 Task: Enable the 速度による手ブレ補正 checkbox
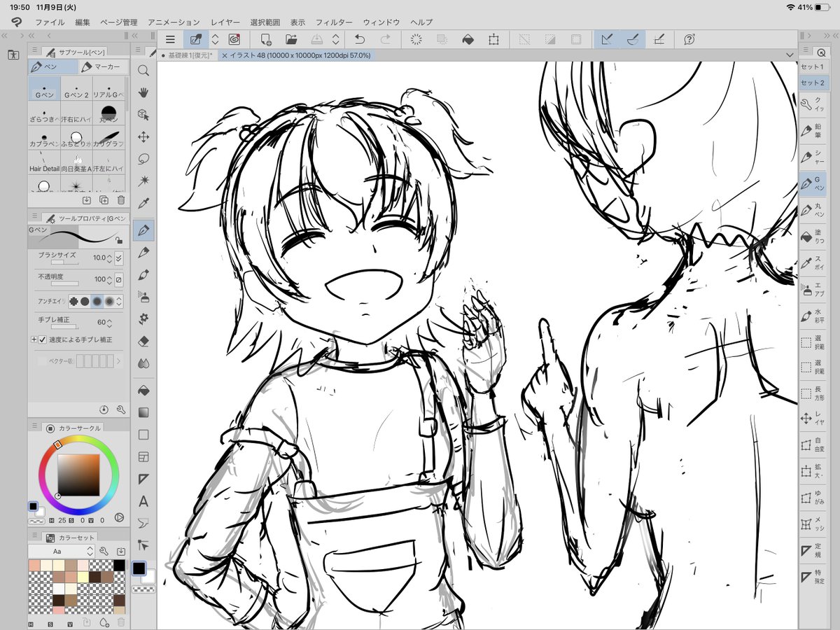pyautogui.click(x=43, y=339)
